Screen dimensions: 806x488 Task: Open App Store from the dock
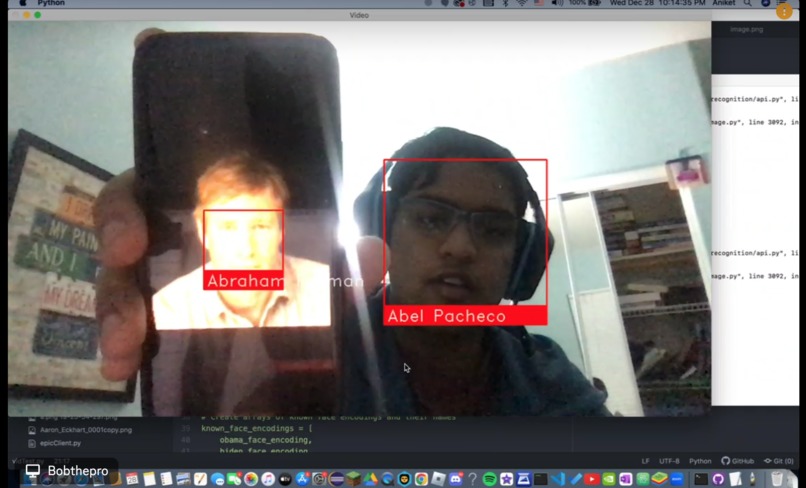pyautogui.click(x=302, y=479)
